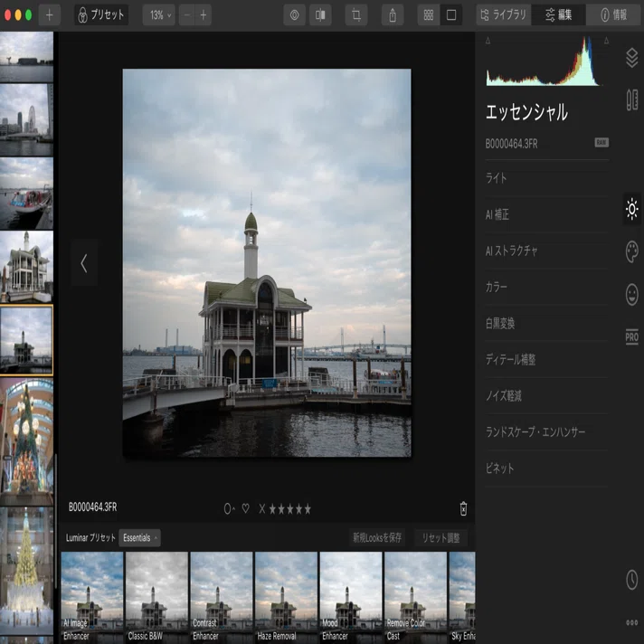Apply the Haze Removal preset
The image size is (644, 644).
(286, 598)
